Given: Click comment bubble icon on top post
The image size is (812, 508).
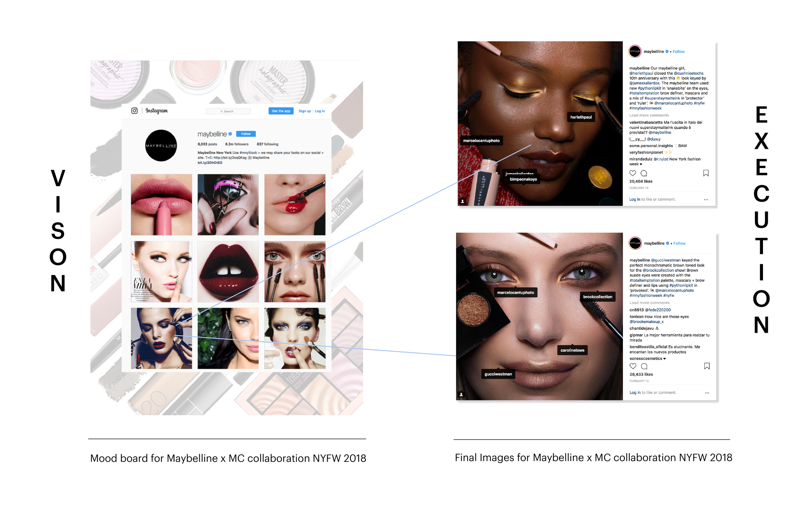Looking at the screenshot, I should click(643, 173).
